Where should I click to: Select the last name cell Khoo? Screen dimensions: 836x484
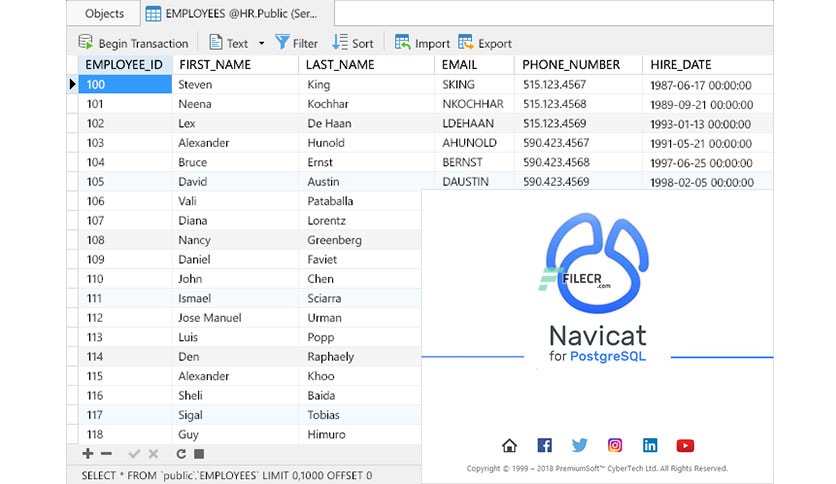click(360, 376)
